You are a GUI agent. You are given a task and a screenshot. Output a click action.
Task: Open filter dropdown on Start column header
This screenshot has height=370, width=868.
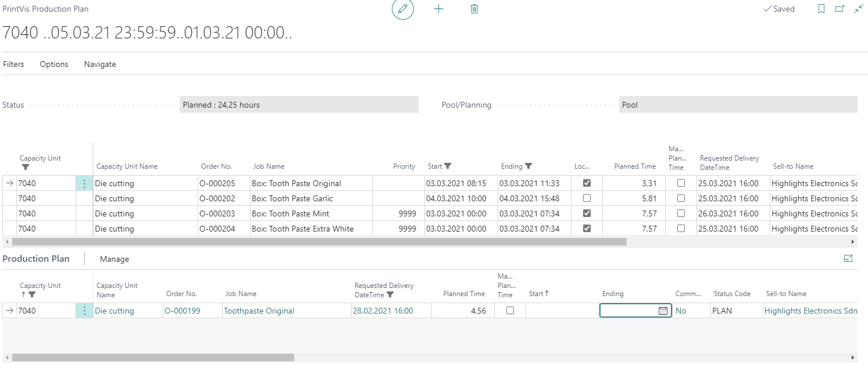coord(448,166)
